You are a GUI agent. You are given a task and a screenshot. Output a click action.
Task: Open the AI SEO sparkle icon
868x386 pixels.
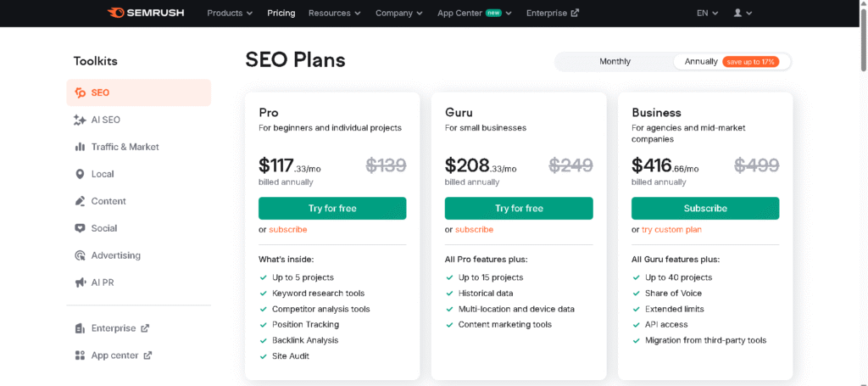click(80, 120)
